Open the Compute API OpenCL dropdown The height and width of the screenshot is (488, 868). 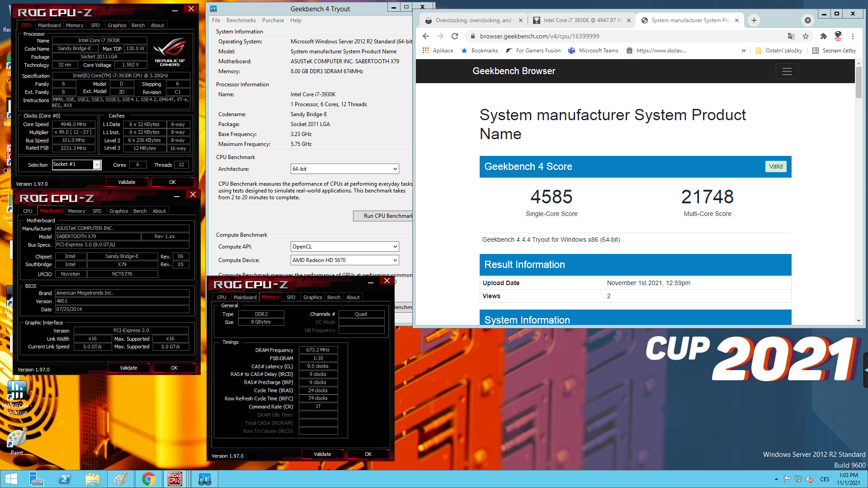pyautogui.click(x=344, y=247)
